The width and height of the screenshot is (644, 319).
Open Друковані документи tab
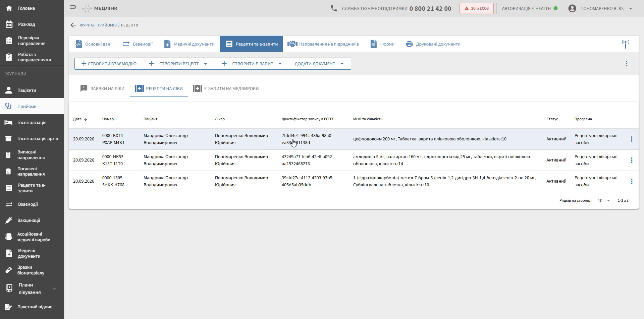point(433,44)
